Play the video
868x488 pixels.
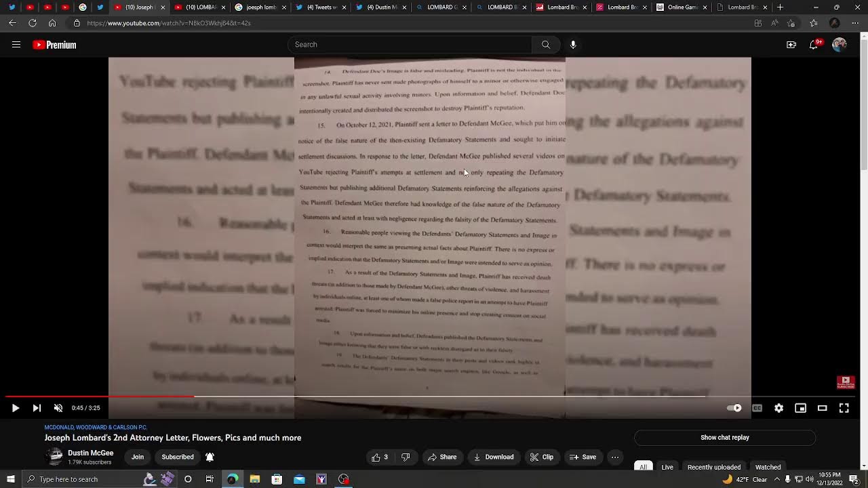pyautogui.click(x=16, y=408)
